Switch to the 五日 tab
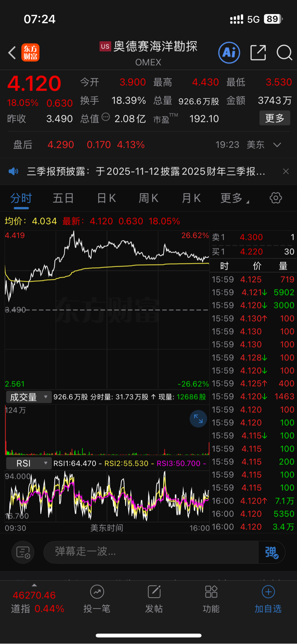The image size is (297, 644). click(x=63, y=198)
